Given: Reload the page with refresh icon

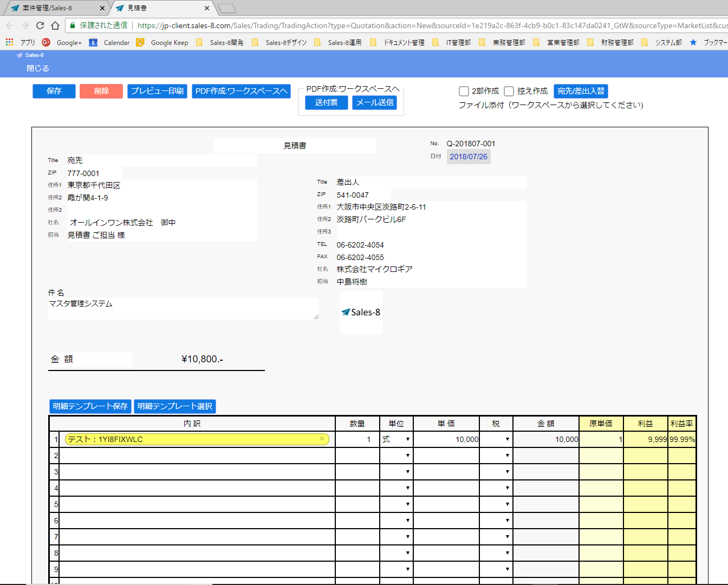Looking at the screenshot, I should click(x=40, y=25).
